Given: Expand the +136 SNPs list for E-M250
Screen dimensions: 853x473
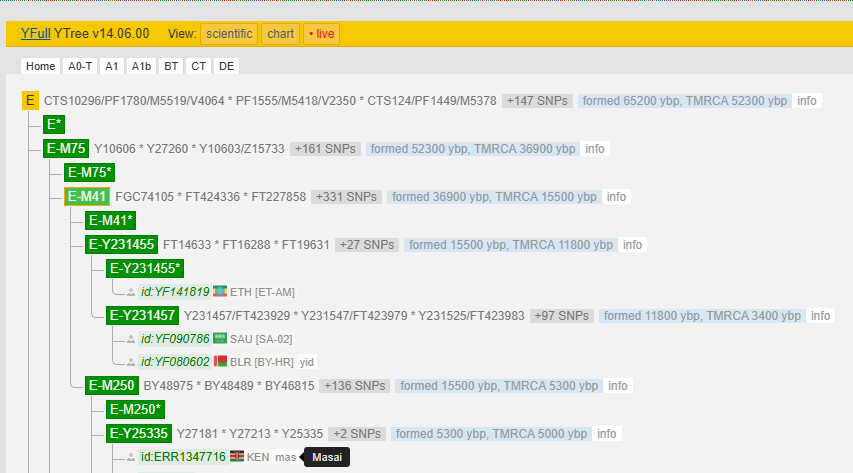Looking at the screenshot, I should 355,386.
